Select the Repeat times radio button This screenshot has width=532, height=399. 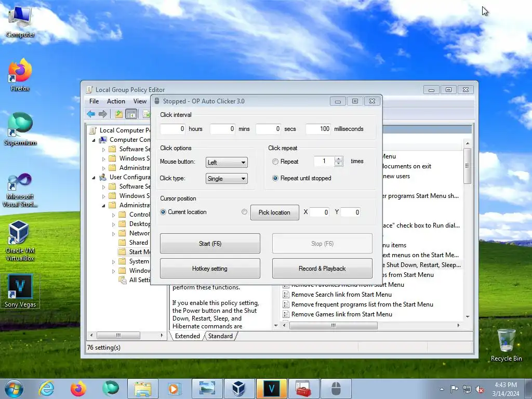pos(275,162)
